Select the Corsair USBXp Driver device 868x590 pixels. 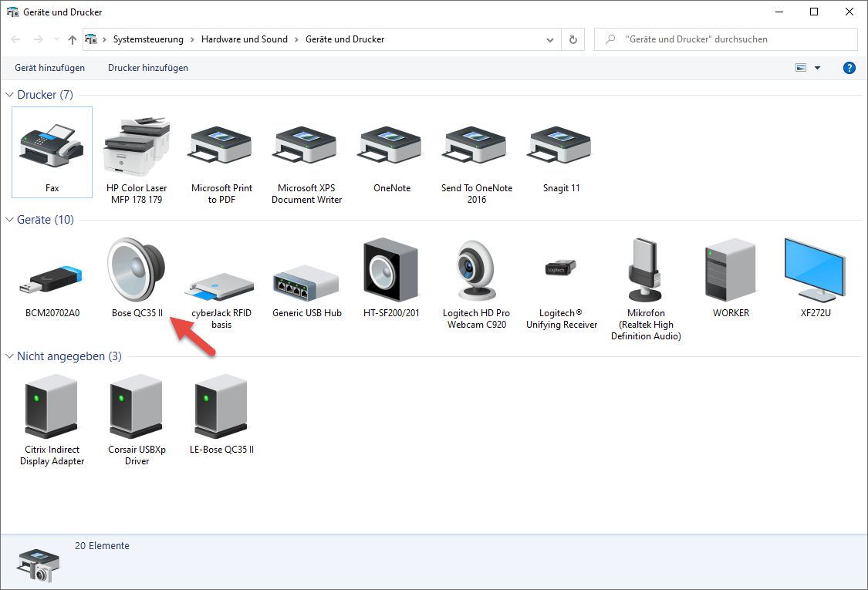click(x=137, y=406)
